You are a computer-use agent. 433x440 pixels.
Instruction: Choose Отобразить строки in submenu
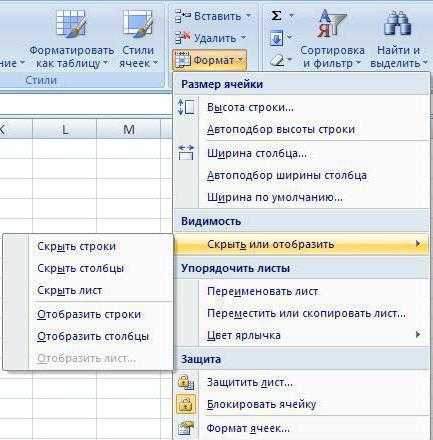88,314
